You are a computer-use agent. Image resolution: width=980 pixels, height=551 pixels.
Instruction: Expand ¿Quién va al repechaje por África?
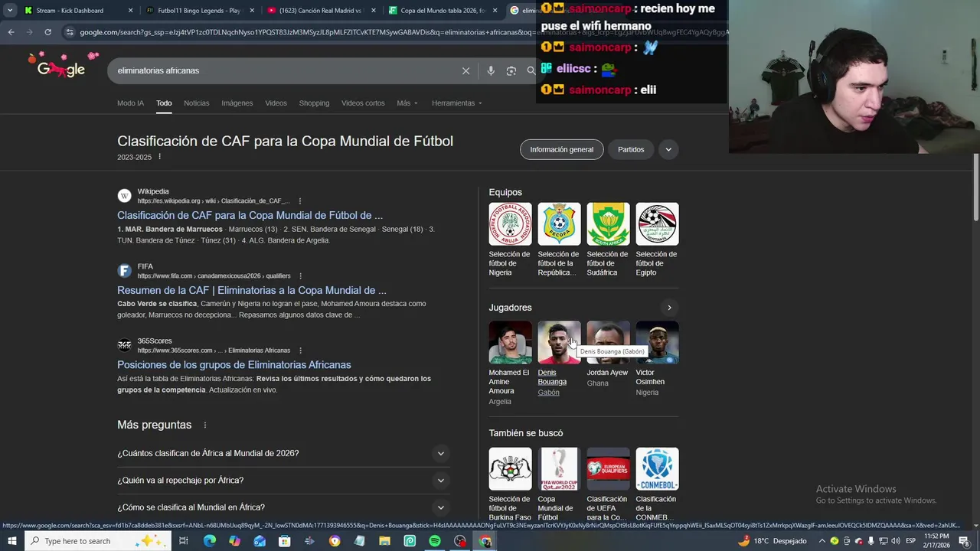282,481
